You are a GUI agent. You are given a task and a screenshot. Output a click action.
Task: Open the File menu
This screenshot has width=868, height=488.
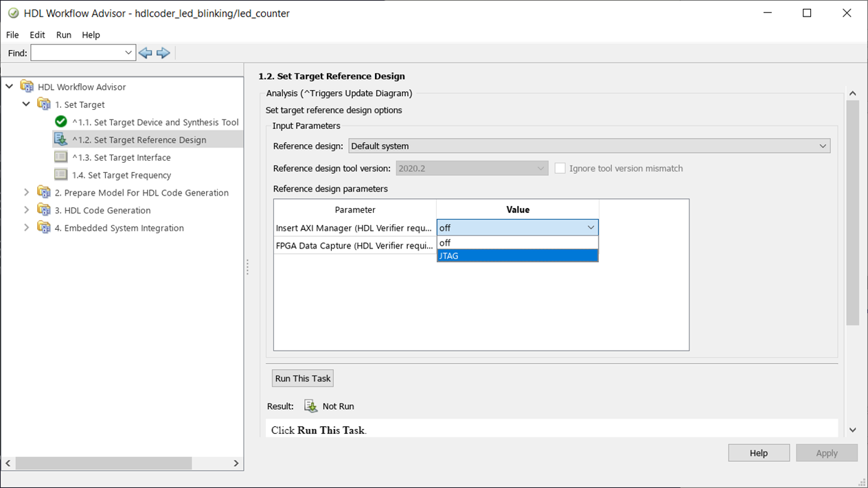click(12, 35)
